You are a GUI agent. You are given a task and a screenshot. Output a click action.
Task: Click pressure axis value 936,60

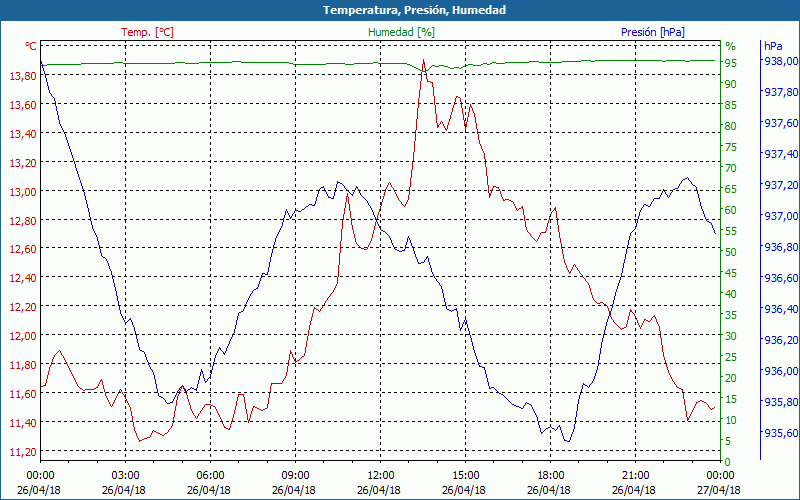click(780, 278)
